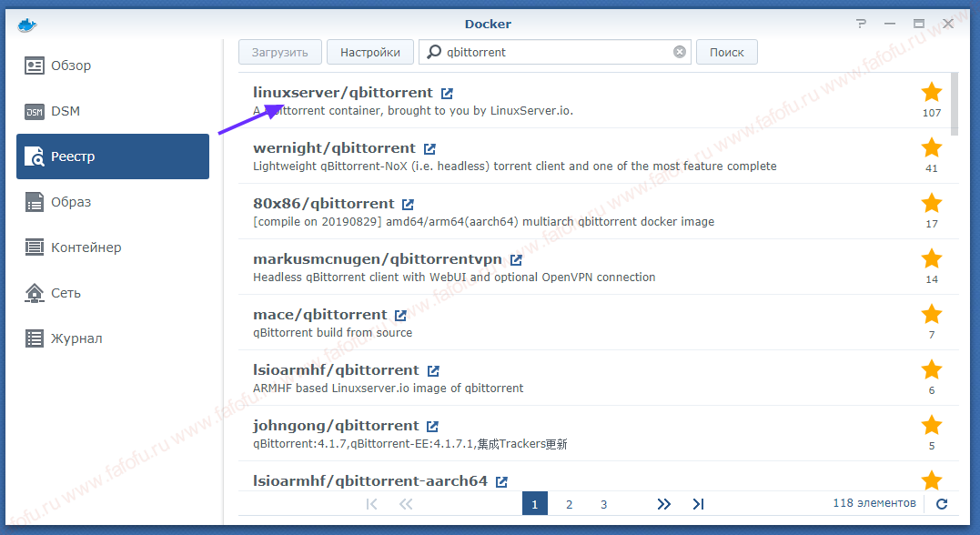980x535 pixels.
Task: Clear the qbittorrent search field
Action: 680,52
